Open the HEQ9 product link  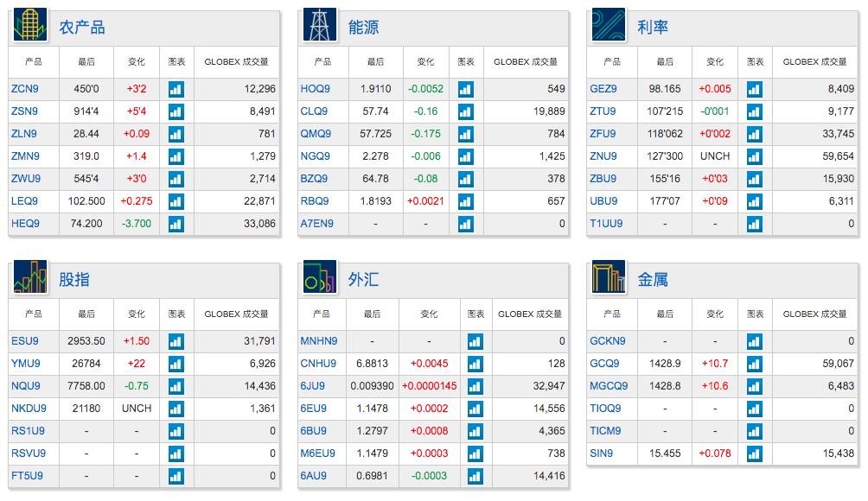point(25,224)
